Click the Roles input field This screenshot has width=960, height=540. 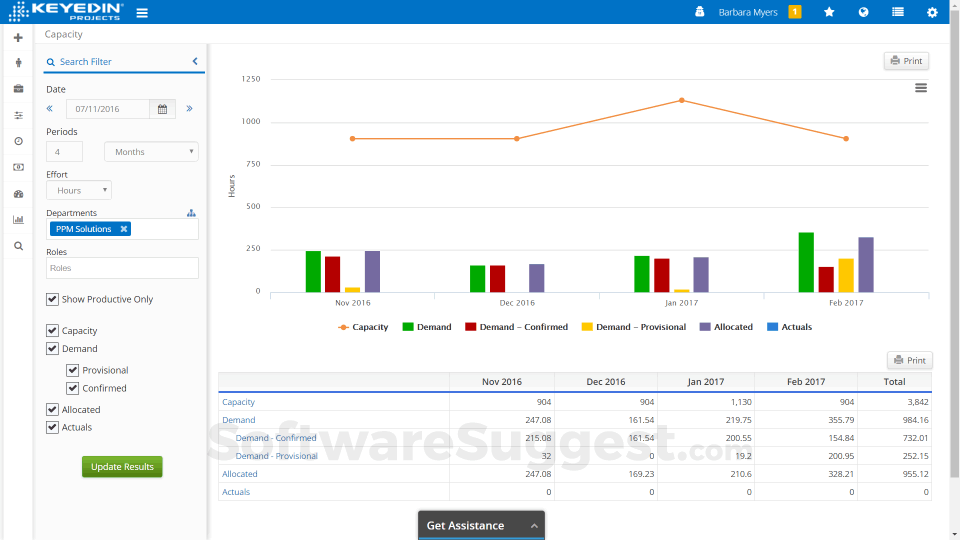tap(122, 268)
